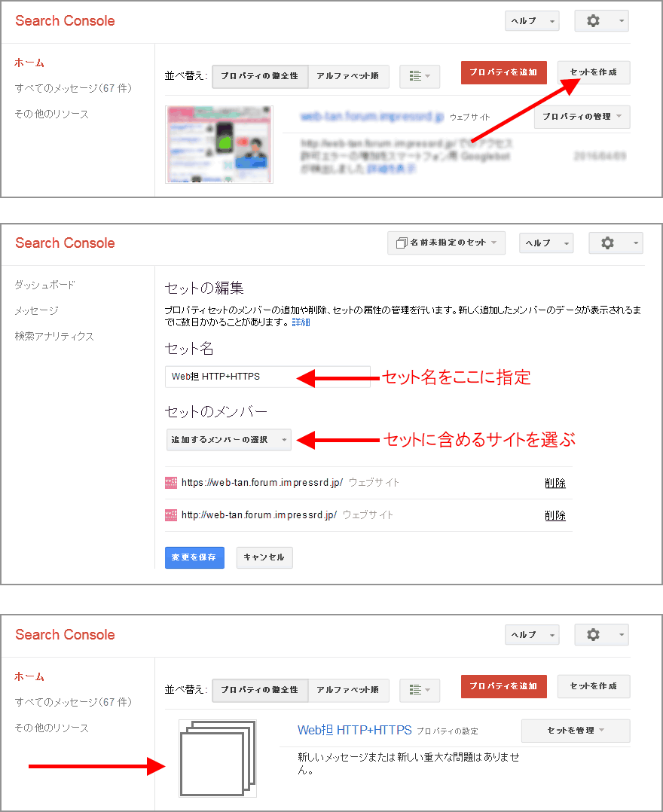Select ホーム in the Web担 set listing sidebar

click(x=29, y=677)
